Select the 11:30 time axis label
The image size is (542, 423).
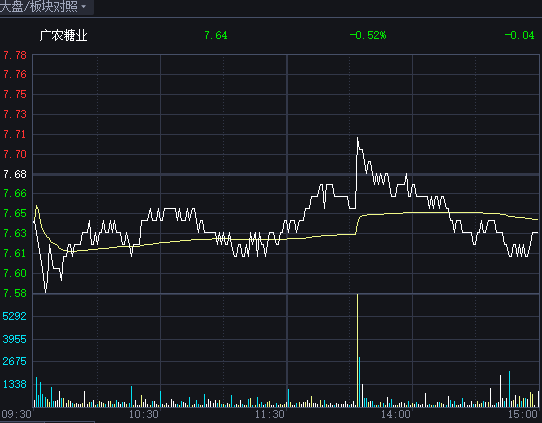tap(270, 414)
